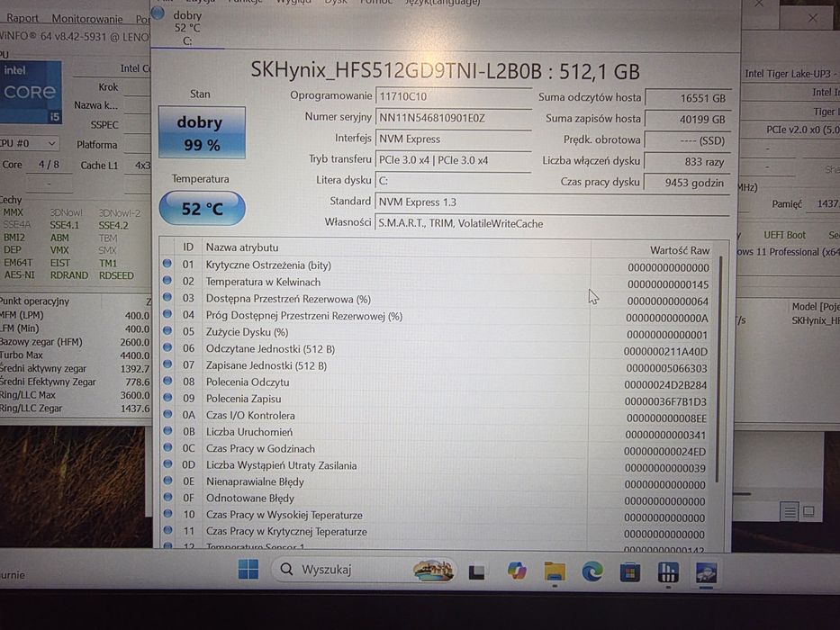This screenshot has width=840, height=630.
Task: Click the Liczba włączeń dysku value 833 razy
Action: point(687,161)
